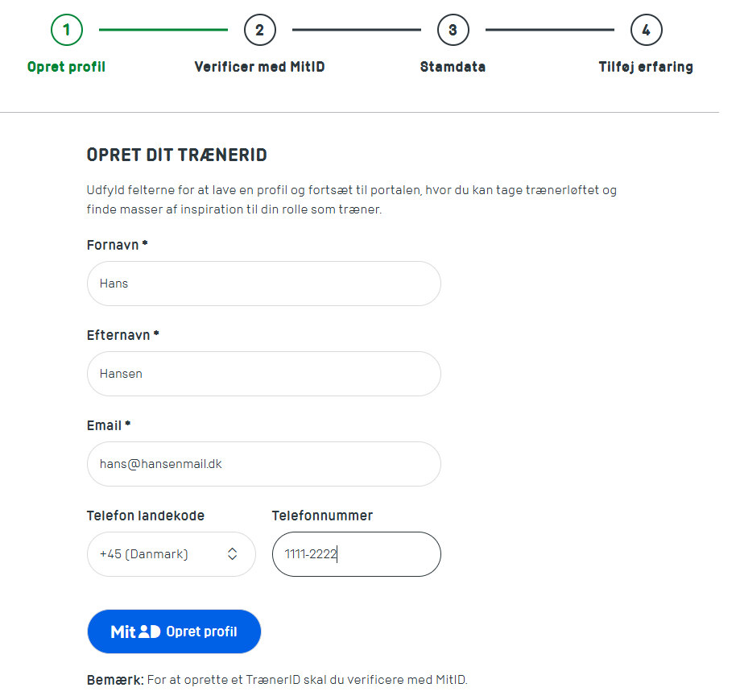The width and height of the screenshot is (740, 700).
Task: Focus the Fornavn field containing Hans
Action: [x=264, y=284]
